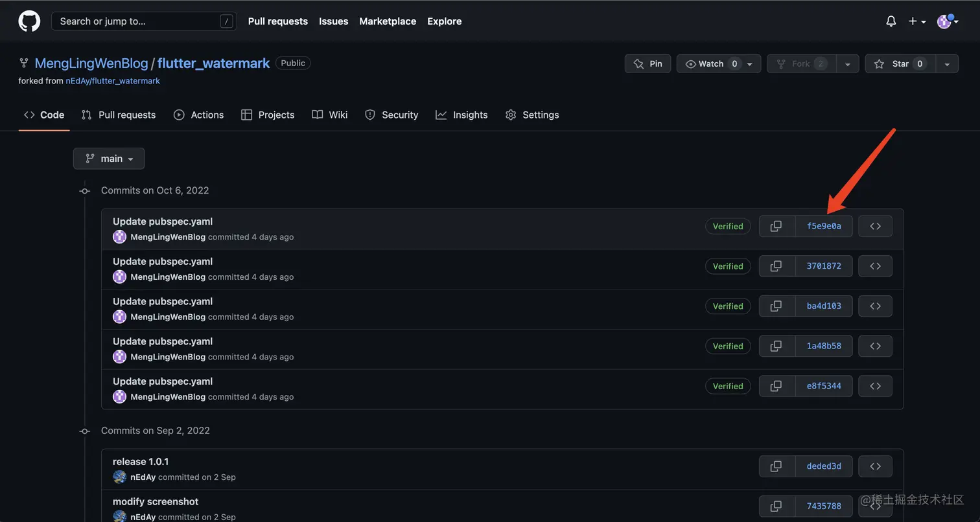Copy full SHA for commit 1a48b58
The image size is (980, 522).
click(776, 346)
